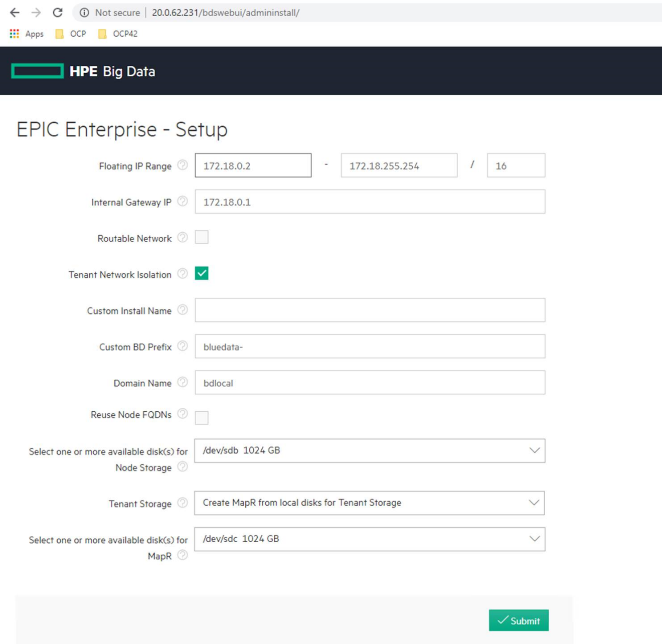Open Node Storage disk dropdown /dev/sdb

(370, 450)
